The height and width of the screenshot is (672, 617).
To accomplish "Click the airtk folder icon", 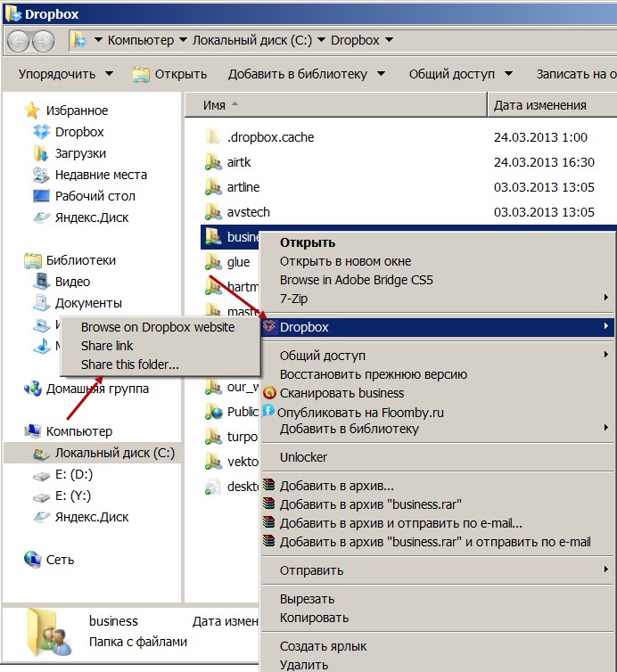I will (x=213, y=162).
